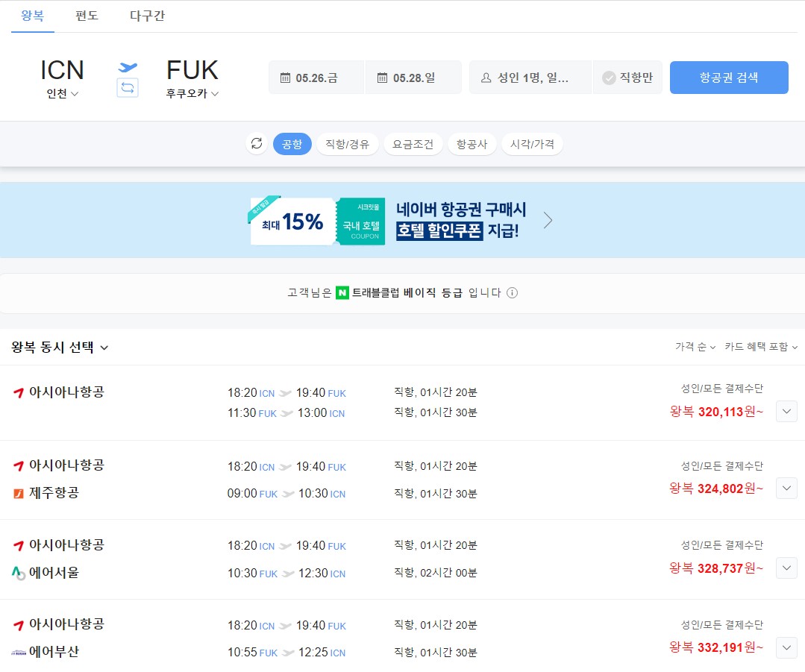The width and height of the screenshot is (805, 672).
Task: Click the 왕복 332,191원 price
Action: 716,647
